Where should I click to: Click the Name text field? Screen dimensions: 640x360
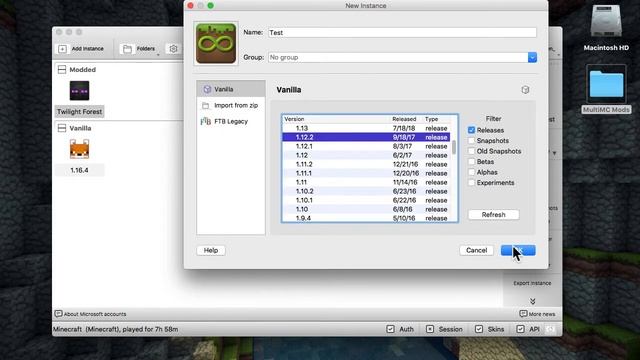[x=402, y=33]
